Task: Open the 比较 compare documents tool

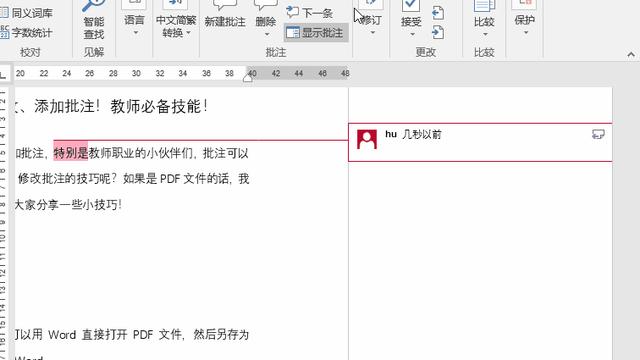Action: click(x=484, y=14)
